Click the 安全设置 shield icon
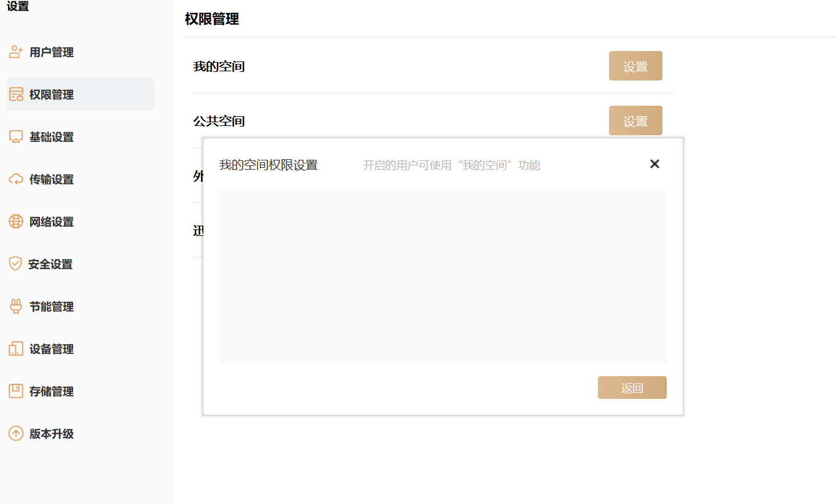 tap(15, 264)
